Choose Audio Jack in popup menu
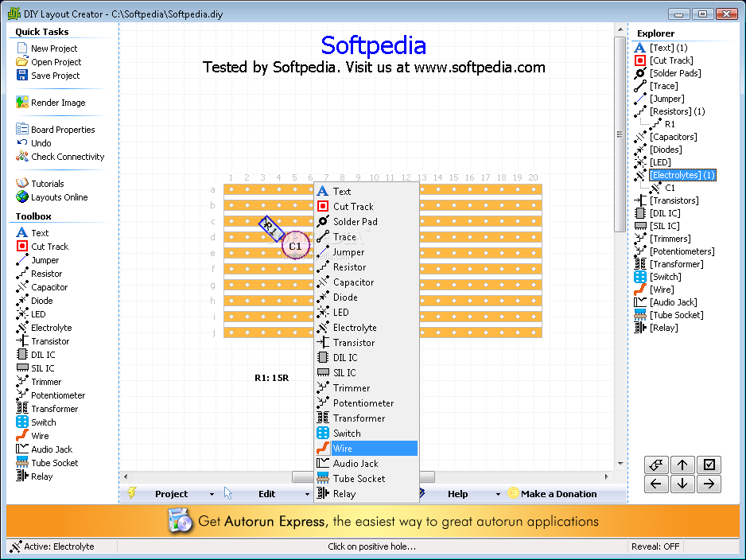The image size is (746, 560). (x=367, y=464)
